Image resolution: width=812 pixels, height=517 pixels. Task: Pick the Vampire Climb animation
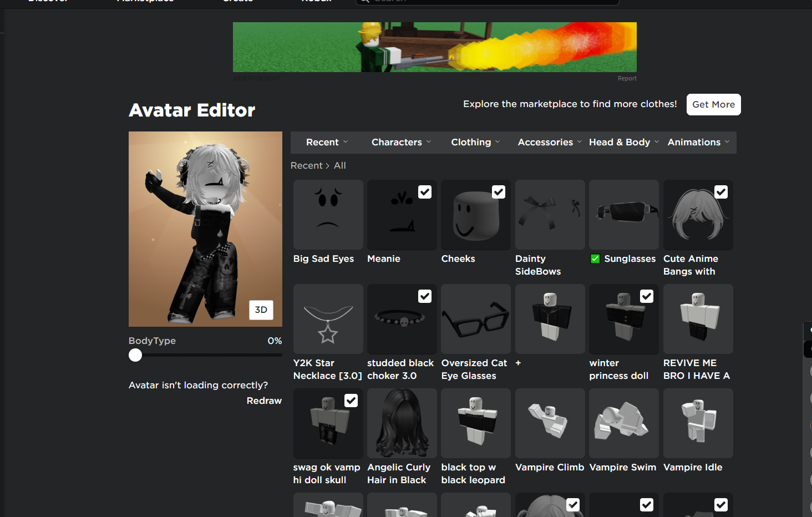coord(550,423)
